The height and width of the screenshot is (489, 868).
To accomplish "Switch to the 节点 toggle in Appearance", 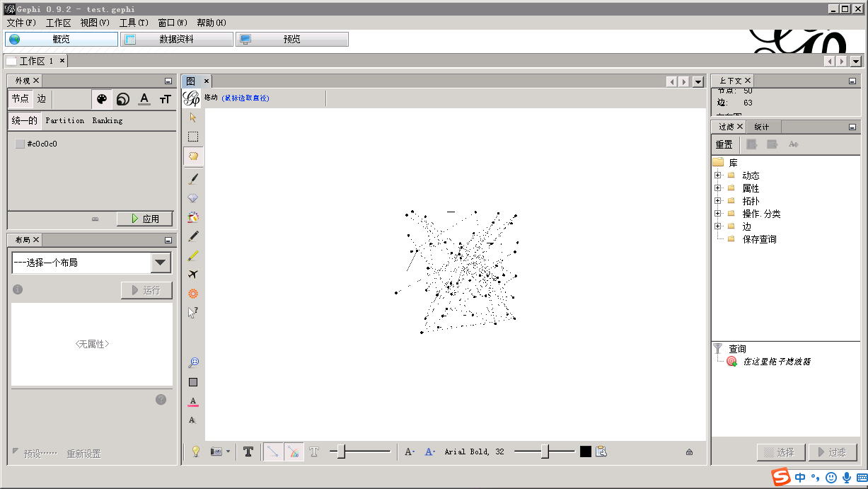I will pos(21,99).
